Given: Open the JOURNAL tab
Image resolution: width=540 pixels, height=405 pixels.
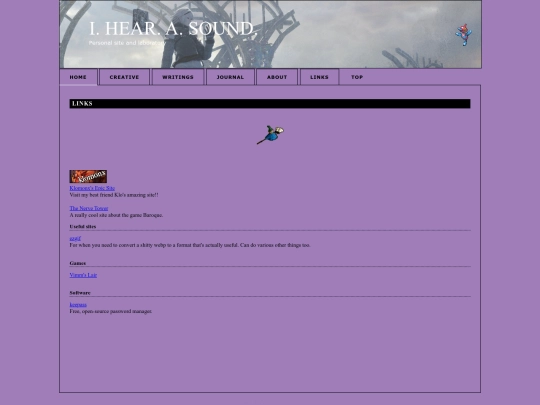Looking at the screenshot, I should coord(230,77).
